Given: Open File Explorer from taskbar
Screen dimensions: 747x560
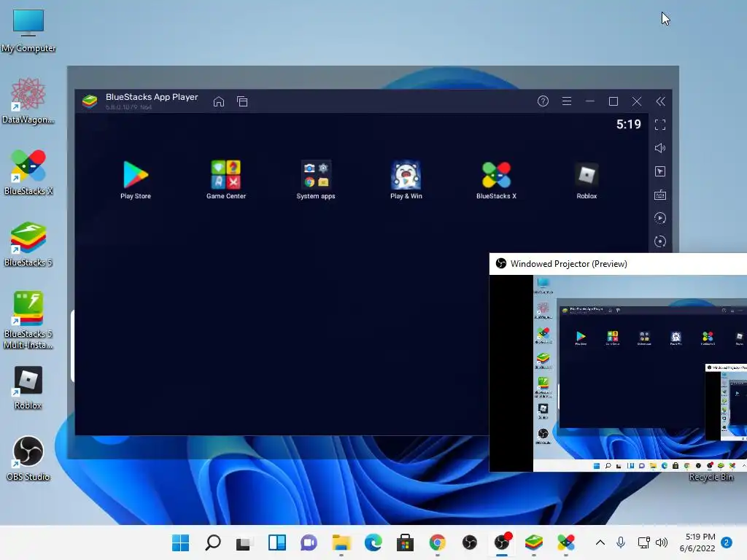Looking at the screenshot, I should pyautogui.click(x=341, y=542).
